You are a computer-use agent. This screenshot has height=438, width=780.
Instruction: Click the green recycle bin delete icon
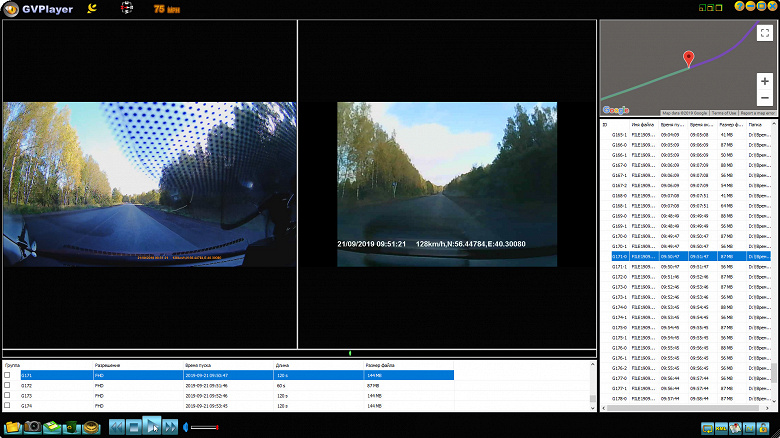click(x=72, y=427)
